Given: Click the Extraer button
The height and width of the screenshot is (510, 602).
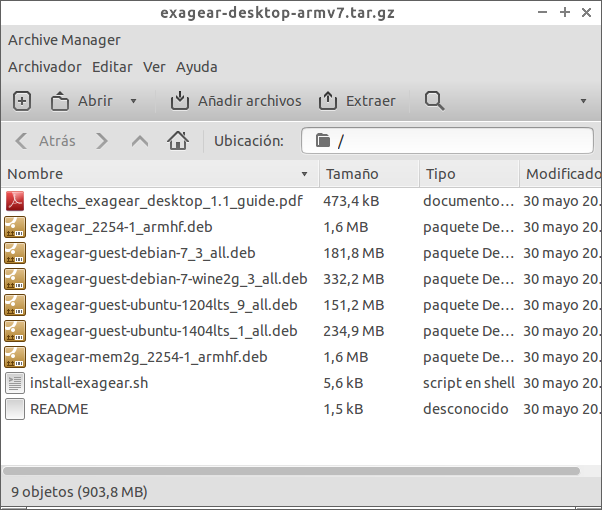Looking at the screenshot, I should (x=357, y=101).
